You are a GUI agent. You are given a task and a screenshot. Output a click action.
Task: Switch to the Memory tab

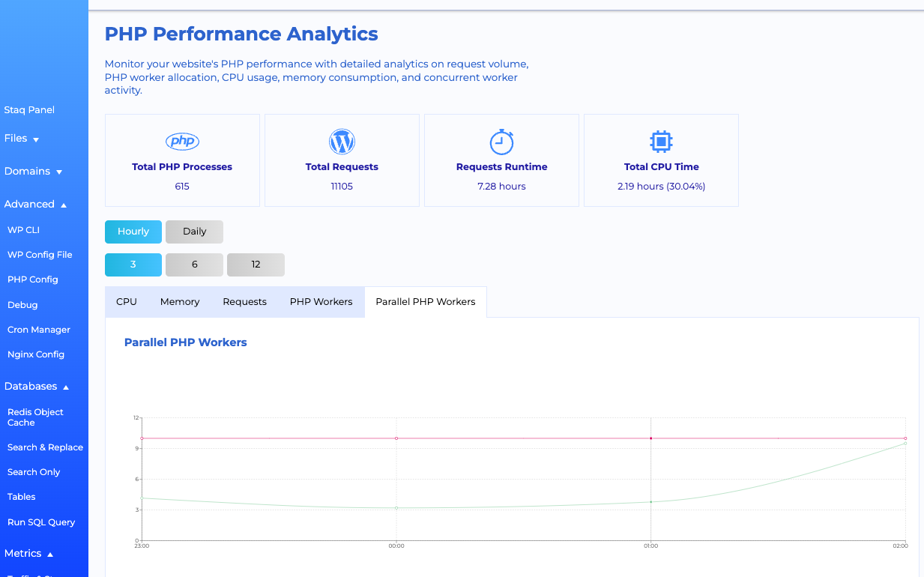click(179, 301)
